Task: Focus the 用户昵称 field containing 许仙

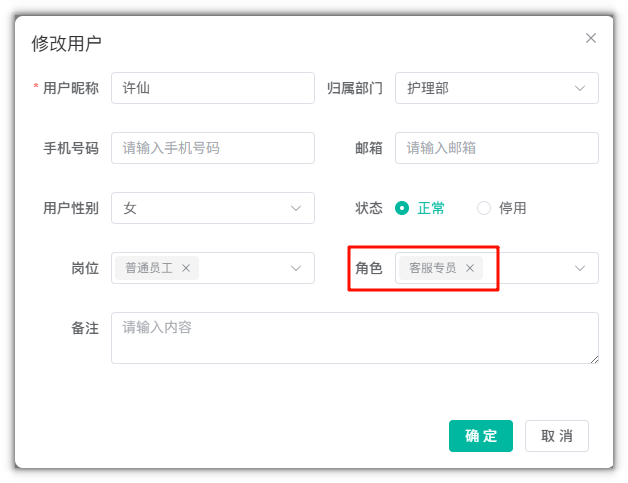Action: coord(213,88)
